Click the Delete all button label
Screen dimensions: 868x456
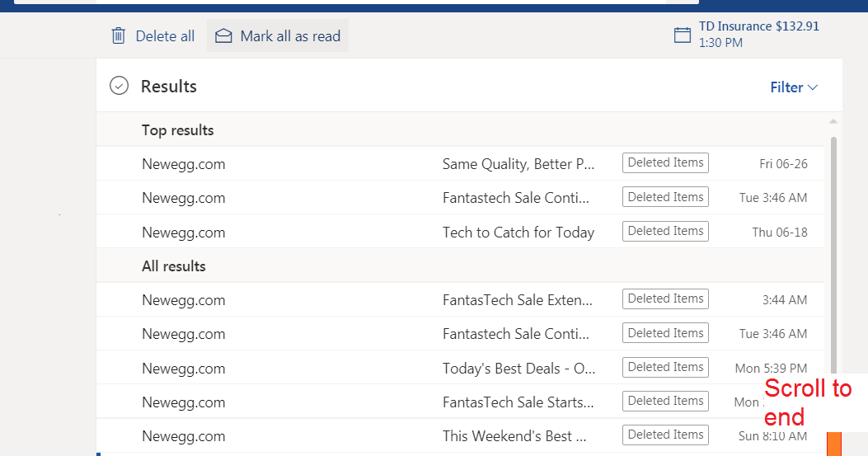tap(165, 36)
